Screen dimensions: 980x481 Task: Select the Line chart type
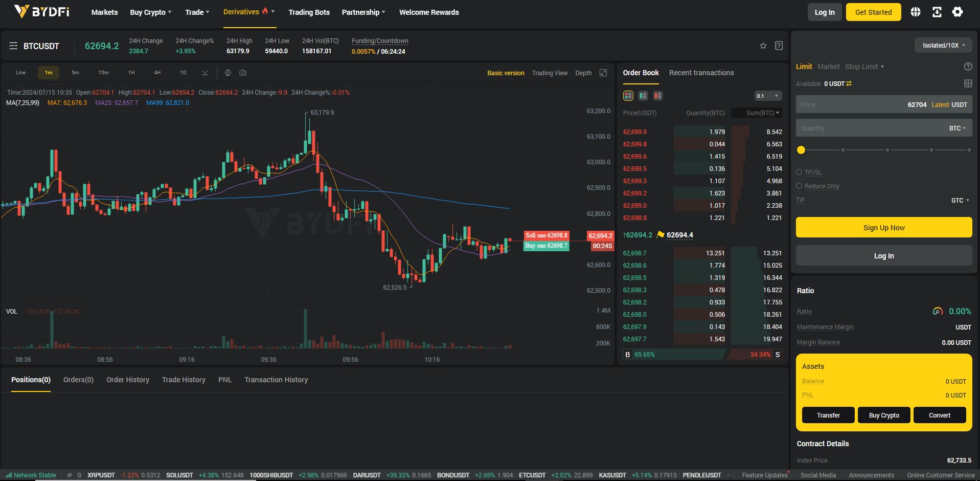point(20,73)
